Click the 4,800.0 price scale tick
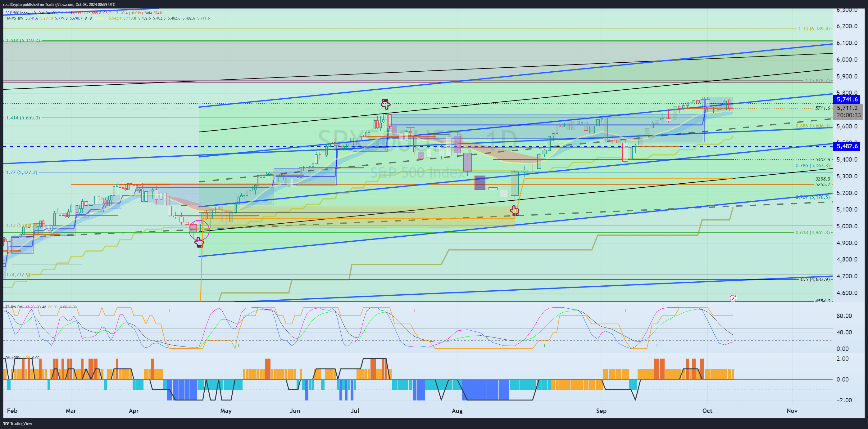The width and height of the screenshot is (868, 429). point(847,259)
